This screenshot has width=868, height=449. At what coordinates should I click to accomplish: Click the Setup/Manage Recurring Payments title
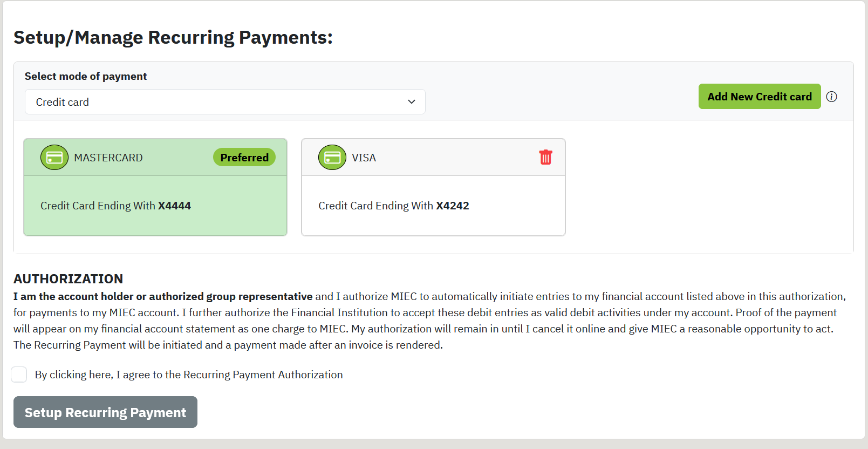click(174, 37)
